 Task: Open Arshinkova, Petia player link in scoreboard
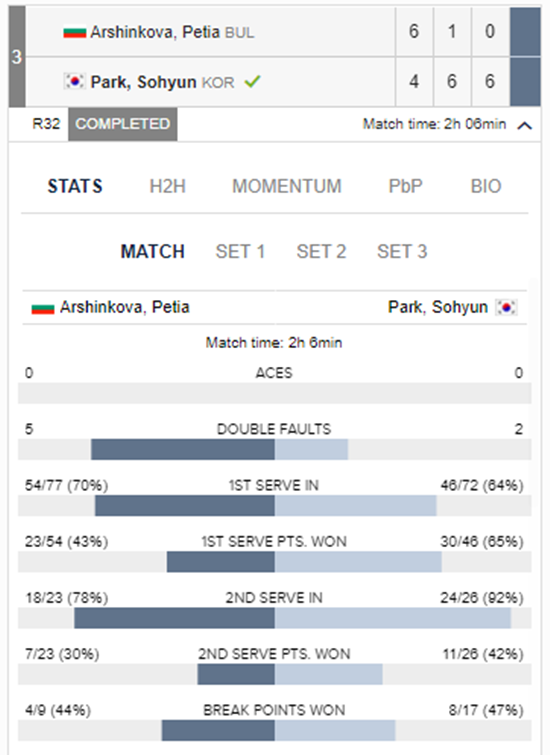pyautogui.click(x=155, y=32)
